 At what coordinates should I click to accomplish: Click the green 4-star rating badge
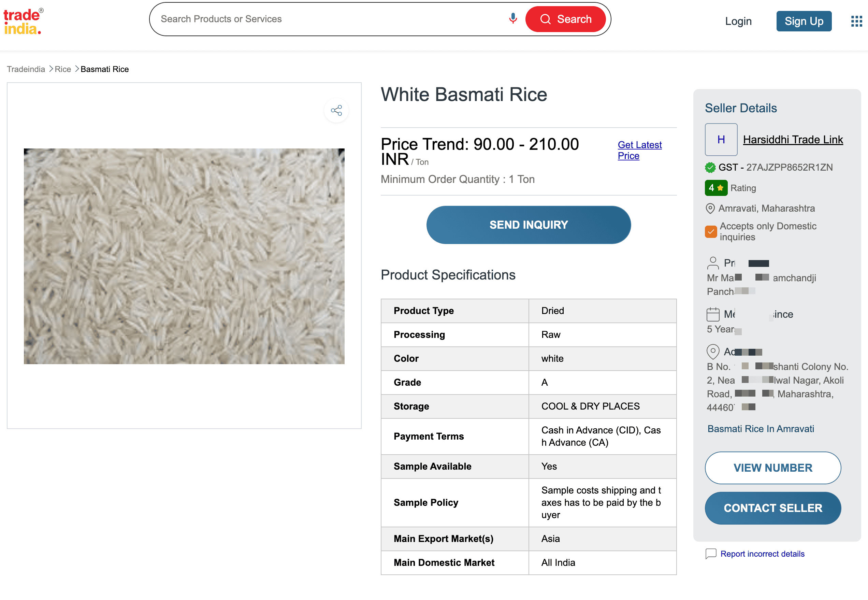pos(715,188)
